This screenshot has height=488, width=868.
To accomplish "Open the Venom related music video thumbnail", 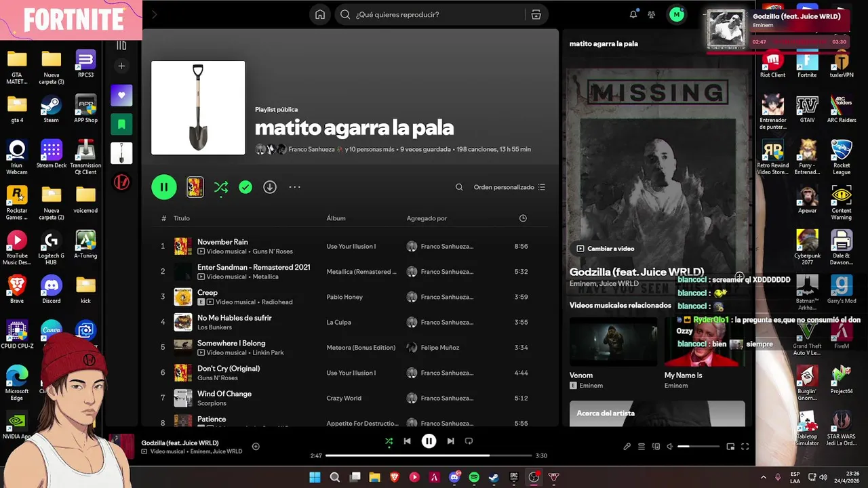I will [x=613, y=342].
